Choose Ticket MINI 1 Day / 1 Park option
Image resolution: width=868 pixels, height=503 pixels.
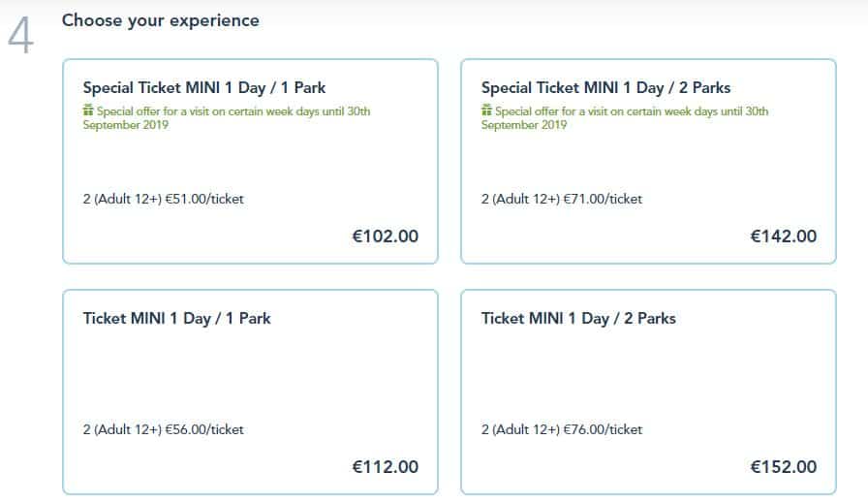pos(250,392)
